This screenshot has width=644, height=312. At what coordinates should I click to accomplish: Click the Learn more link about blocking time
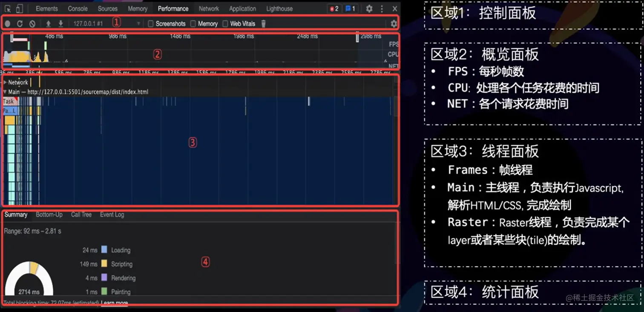pyautogui.click(x=114, y=303)
